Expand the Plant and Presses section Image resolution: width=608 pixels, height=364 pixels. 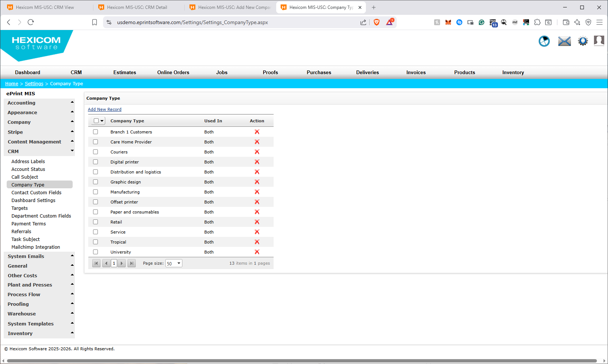(x=39, y=285)
